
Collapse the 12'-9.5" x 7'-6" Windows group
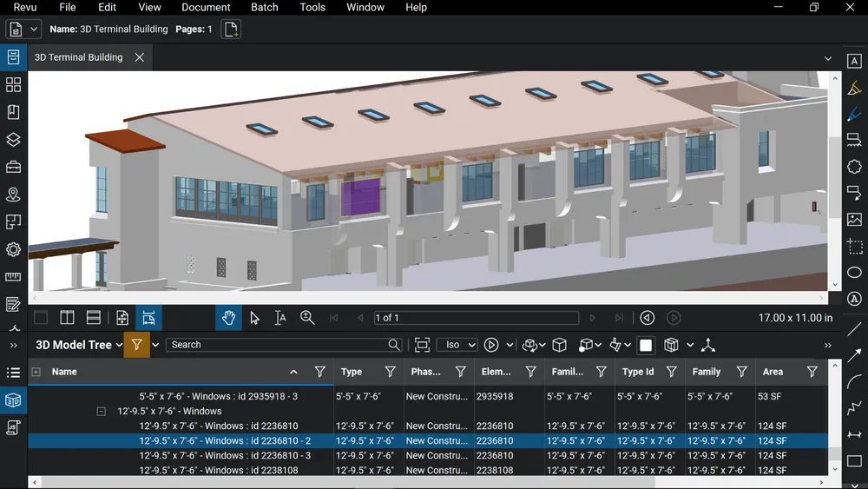click(102, 412)
